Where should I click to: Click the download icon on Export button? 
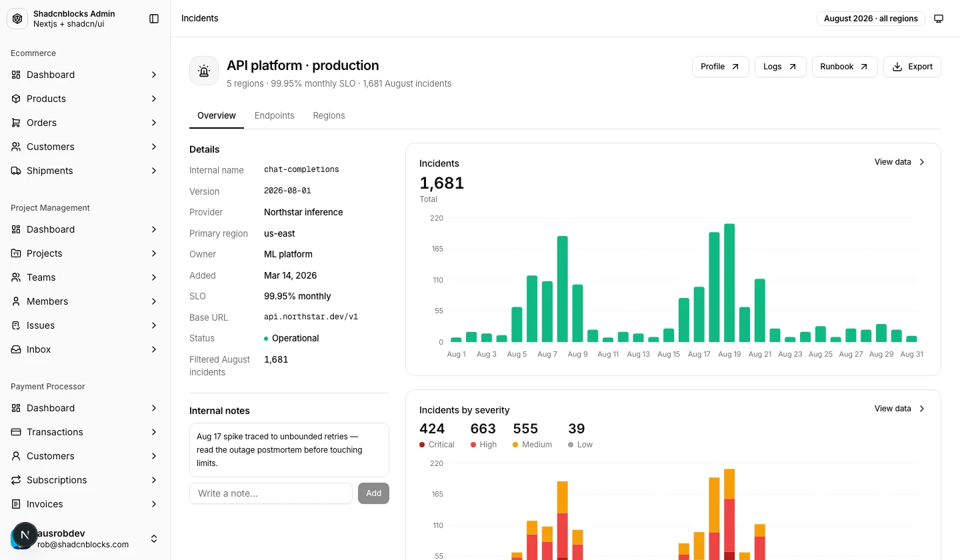pyautogui.click(x=897, y=67)
